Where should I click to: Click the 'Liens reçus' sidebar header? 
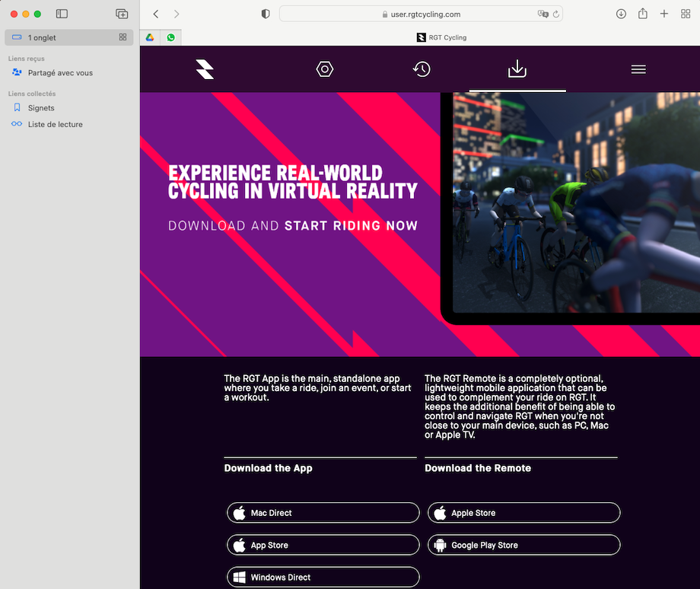tap(27, 59)
